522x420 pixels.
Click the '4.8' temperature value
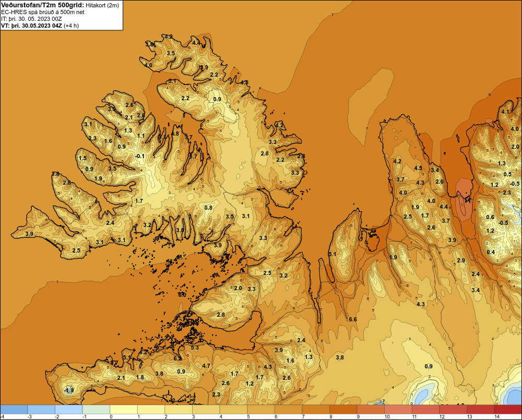[175, 134]
